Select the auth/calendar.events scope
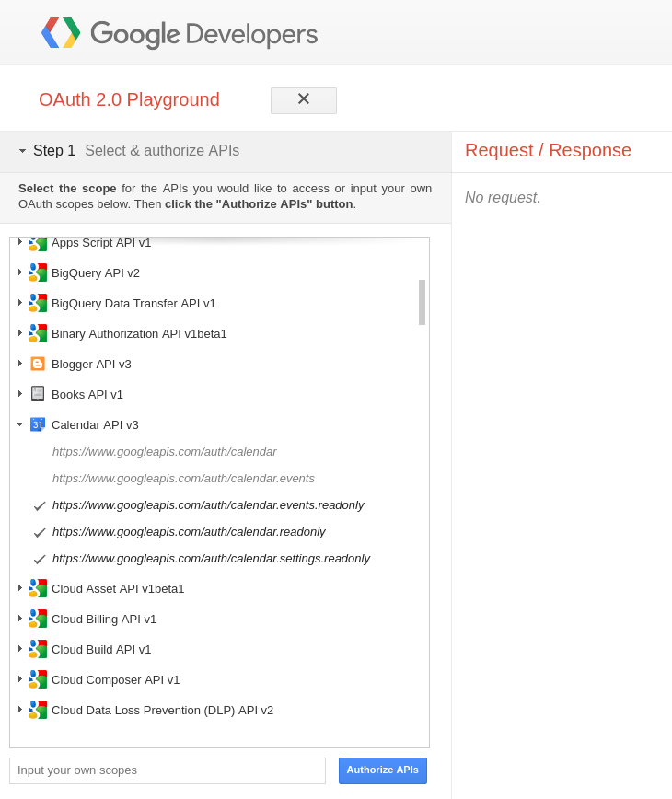Viewport: 672px width, 799px height. (183, 479)
